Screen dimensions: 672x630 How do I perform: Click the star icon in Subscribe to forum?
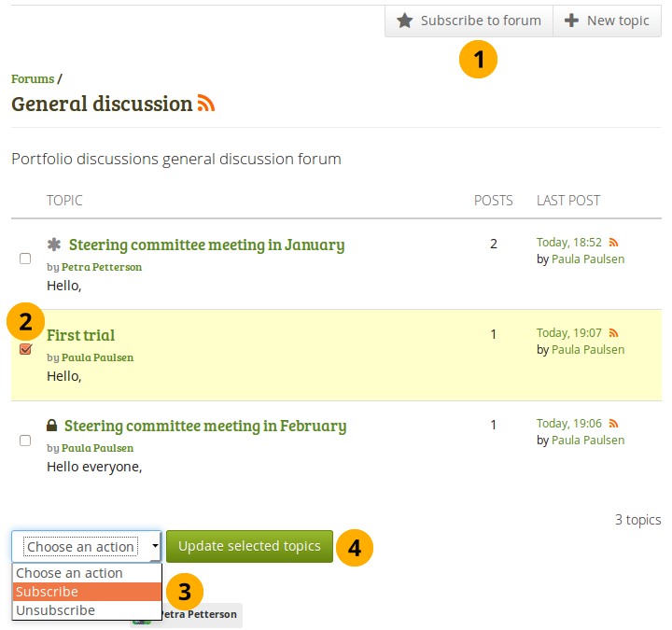pos(405,21)
